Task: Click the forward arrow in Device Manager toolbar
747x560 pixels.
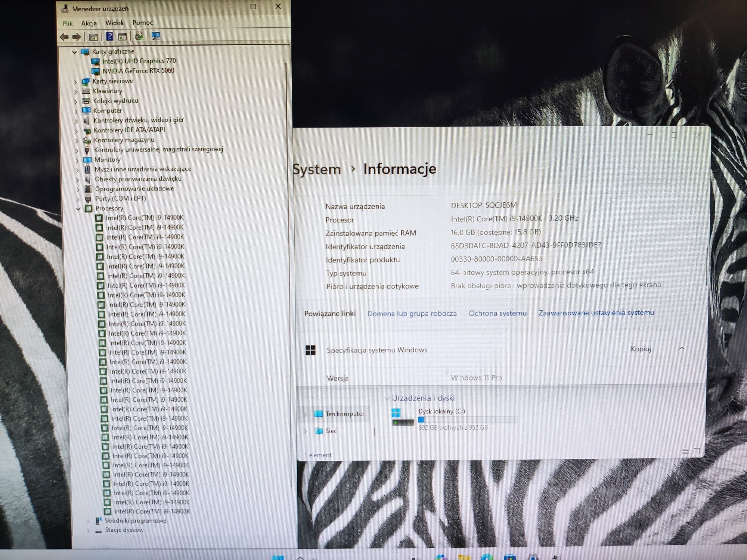Action: (77, 37)
